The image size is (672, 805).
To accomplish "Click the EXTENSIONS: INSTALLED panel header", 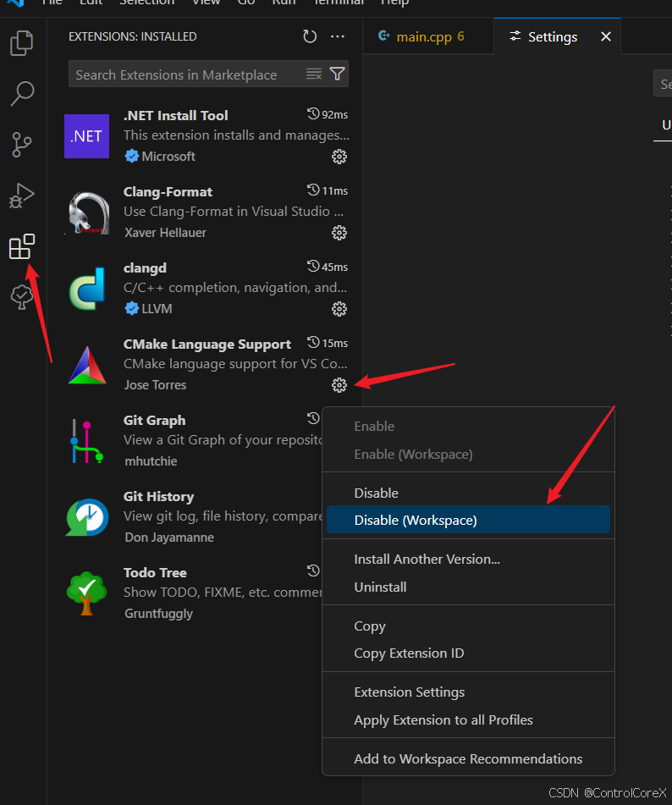I will tap(132, 36).
